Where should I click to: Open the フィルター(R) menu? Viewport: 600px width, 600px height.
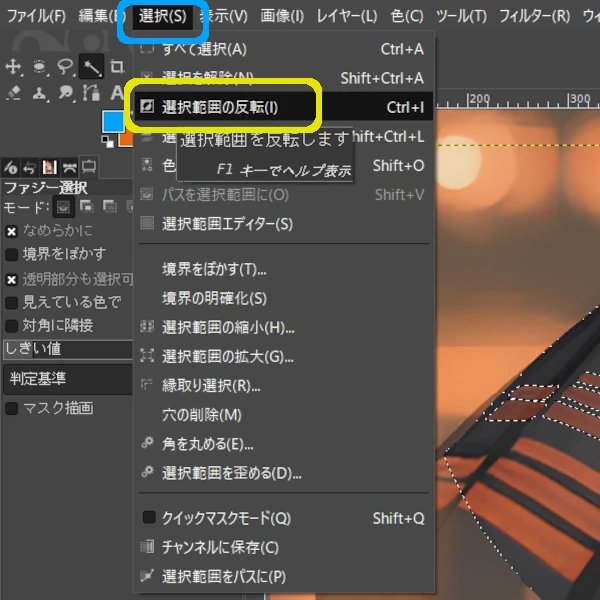click(535, 16)
